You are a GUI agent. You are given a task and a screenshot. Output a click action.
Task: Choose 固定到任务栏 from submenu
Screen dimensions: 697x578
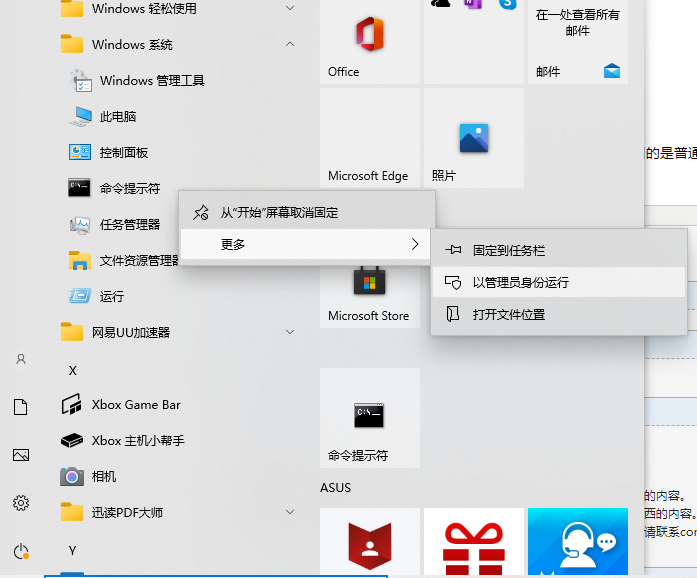coord(559,250)
